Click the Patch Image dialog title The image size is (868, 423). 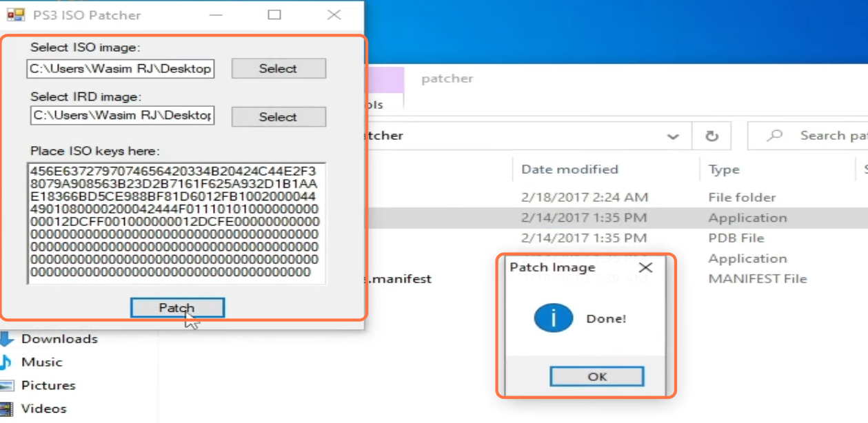(x=552, y=267)
